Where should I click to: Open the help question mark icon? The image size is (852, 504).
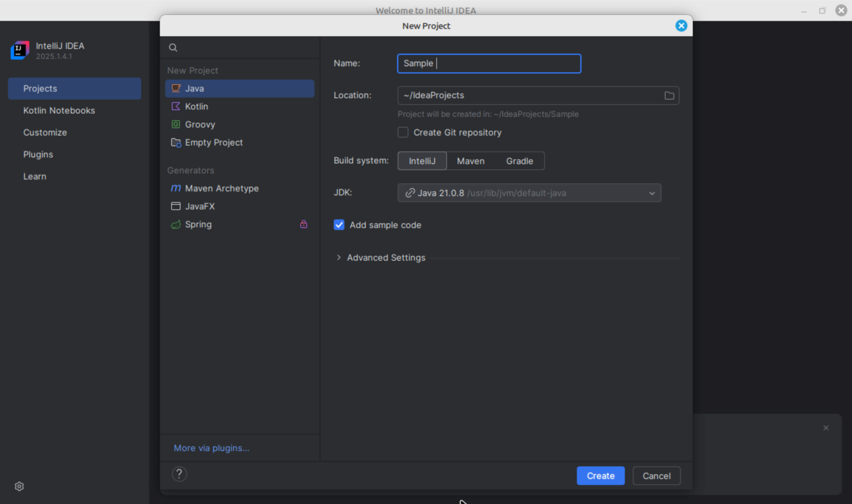(179, 473)
